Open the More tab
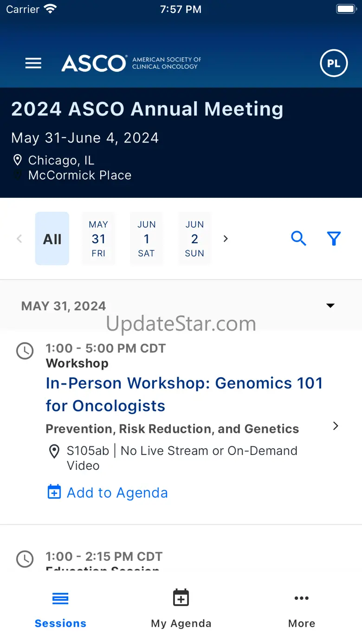This screenshot has width=362, height=644. (x=302, y=608)
